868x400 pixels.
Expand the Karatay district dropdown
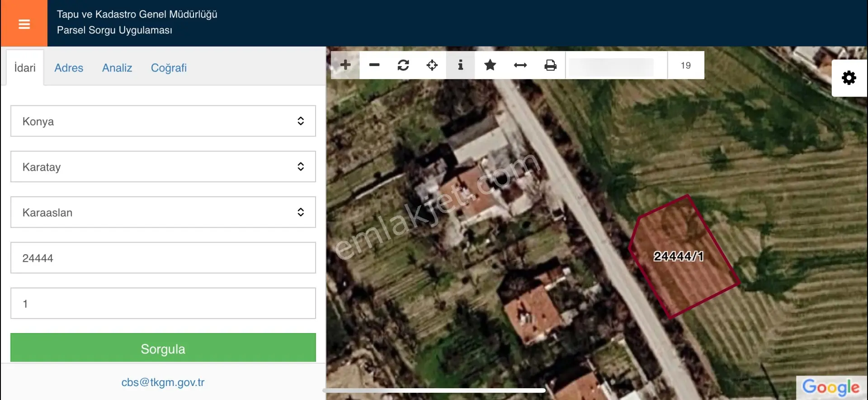pyautogui.click(x=163, y=167)
